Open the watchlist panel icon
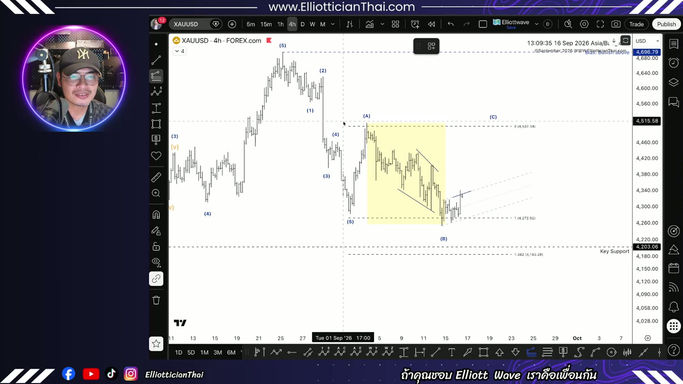 click(x=673, y=44)
